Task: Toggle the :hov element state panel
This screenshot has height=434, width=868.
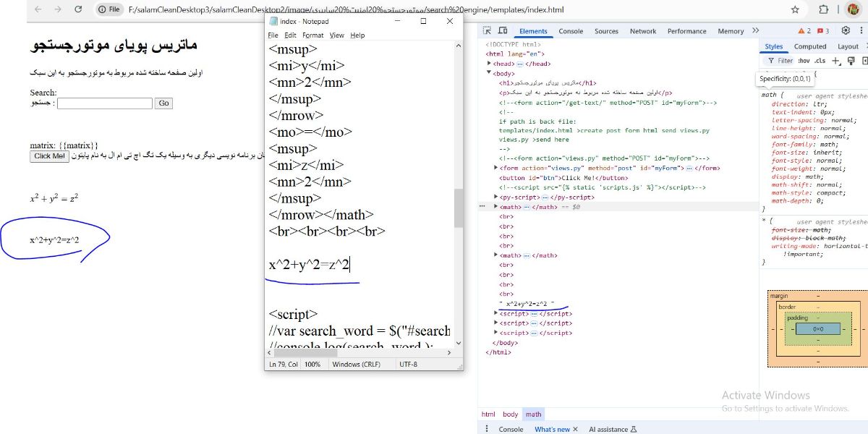Action: pyautogui.click(x=804, y=61)
